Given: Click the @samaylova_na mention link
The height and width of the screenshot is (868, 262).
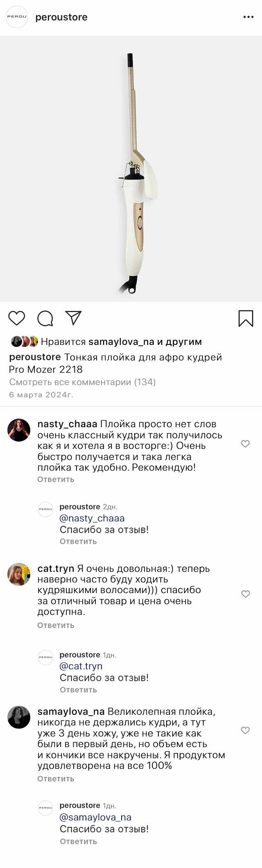Looking at the screenshot, I should coord(95,817).
